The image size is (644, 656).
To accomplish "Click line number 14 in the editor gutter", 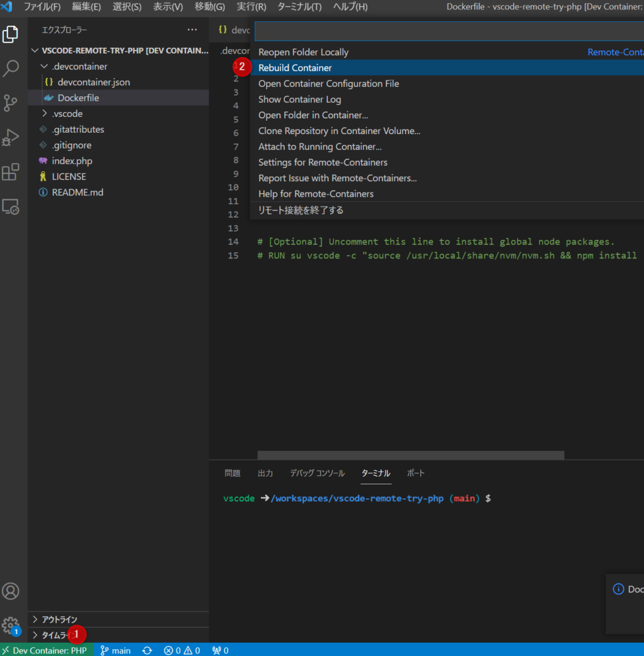I will pos(233,242).
